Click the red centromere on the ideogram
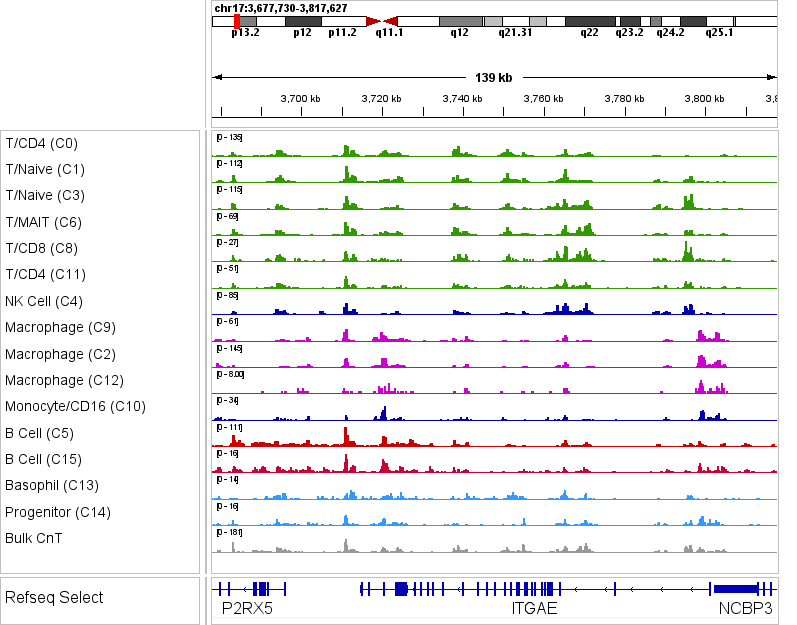Screen dimensions: 797x625 pos(383,21)
